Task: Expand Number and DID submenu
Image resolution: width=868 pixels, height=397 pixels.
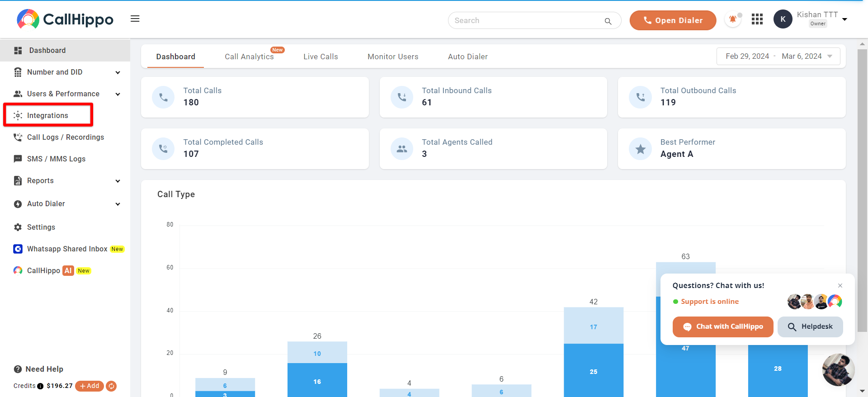Action: point(118,72)
